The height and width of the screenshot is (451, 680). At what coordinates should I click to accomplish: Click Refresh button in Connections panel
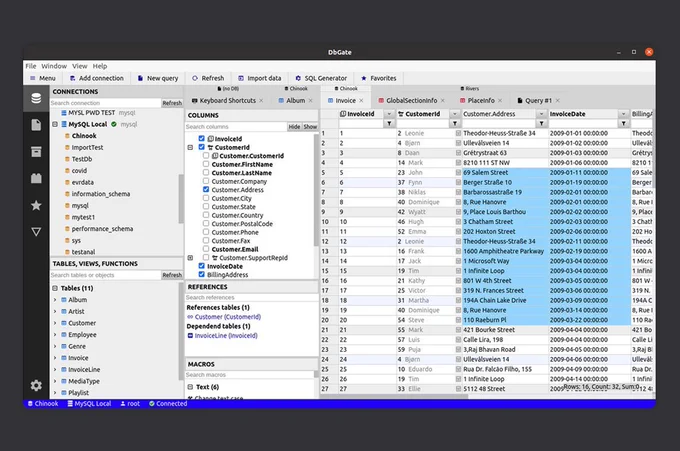(172, 103)
